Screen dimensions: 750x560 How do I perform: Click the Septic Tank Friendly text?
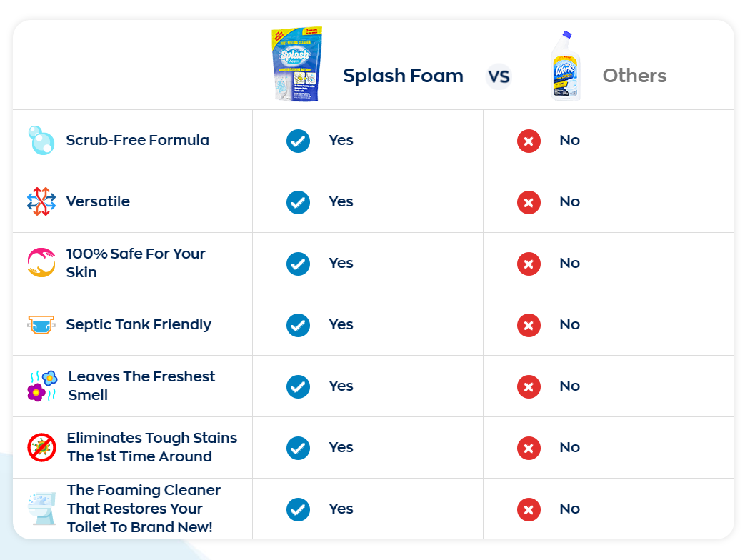tap(139, 324)
